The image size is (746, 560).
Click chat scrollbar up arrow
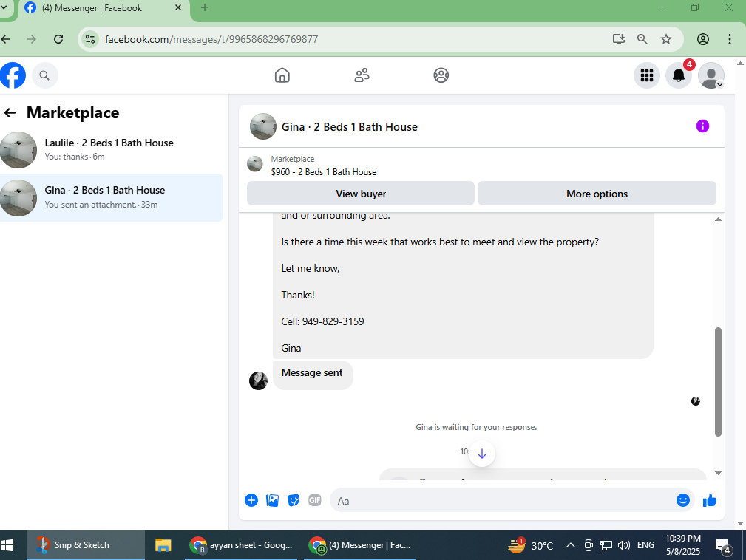click(718, 219)
